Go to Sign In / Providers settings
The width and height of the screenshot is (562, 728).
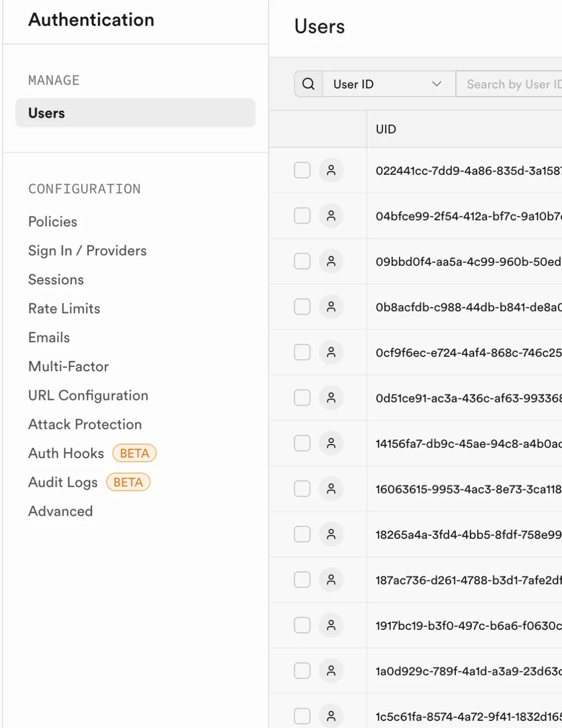click(x=87, y=251)
